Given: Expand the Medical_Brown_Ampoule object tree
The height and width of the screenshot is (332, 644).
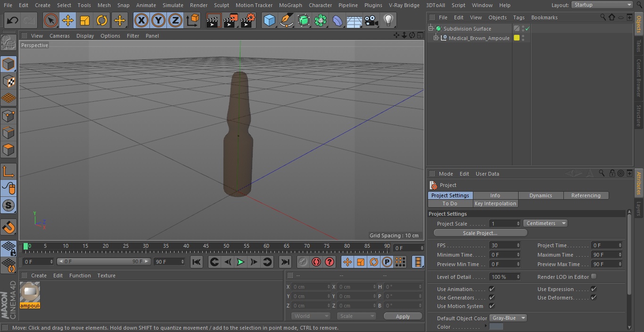Looking at the screenshot, I should [436, 38].
